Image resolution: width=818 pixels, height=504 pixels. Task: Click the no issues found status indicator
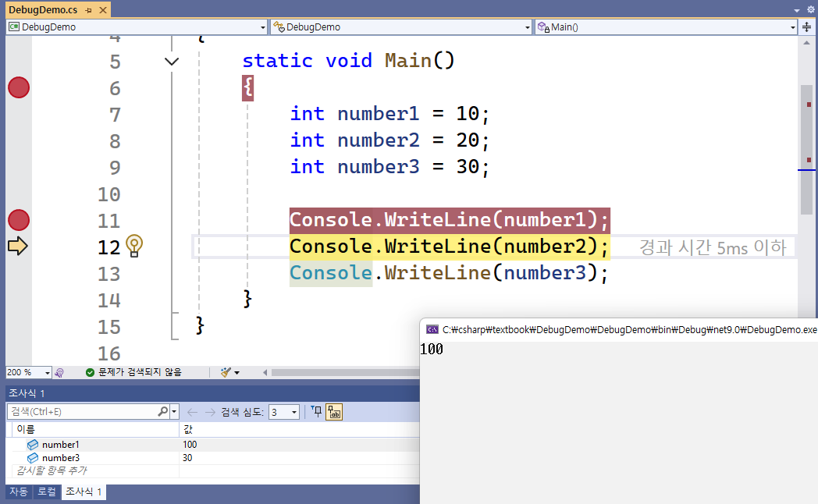133,373
